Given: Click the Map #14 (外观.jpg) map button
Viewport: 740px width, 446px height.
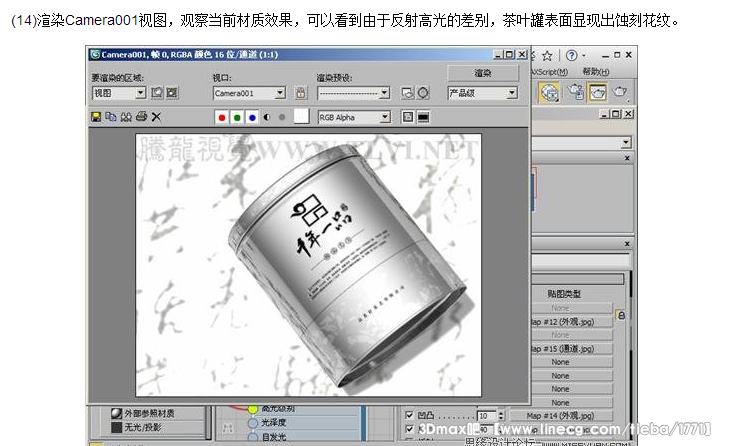Looking at the screenshot, I should tap(560, 416).
